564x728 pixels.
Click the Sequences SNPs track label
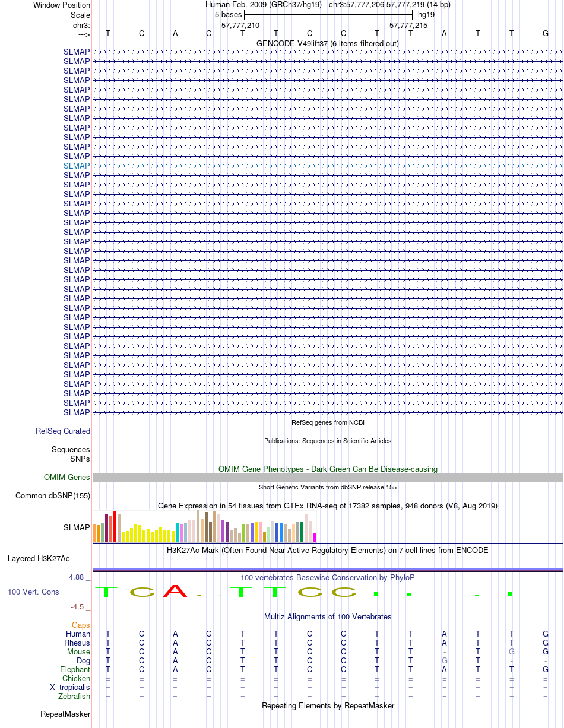(x=71, y=454)
